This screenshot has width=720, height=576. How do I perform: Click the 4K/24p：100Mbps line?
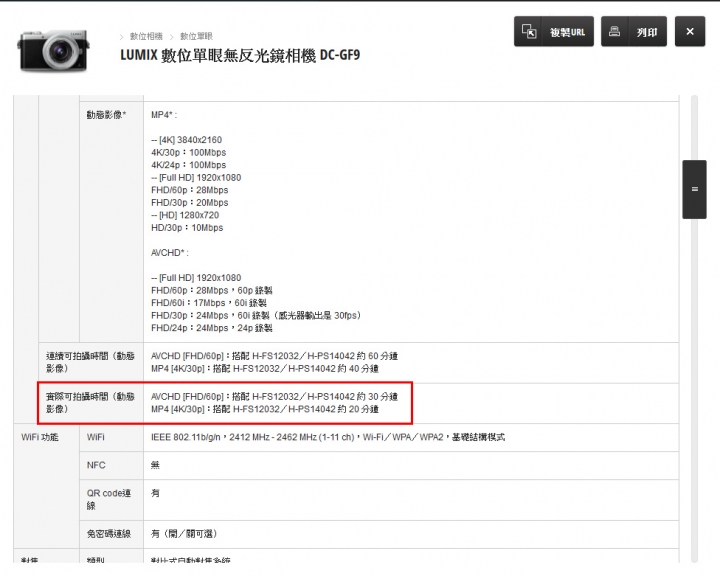188,165
